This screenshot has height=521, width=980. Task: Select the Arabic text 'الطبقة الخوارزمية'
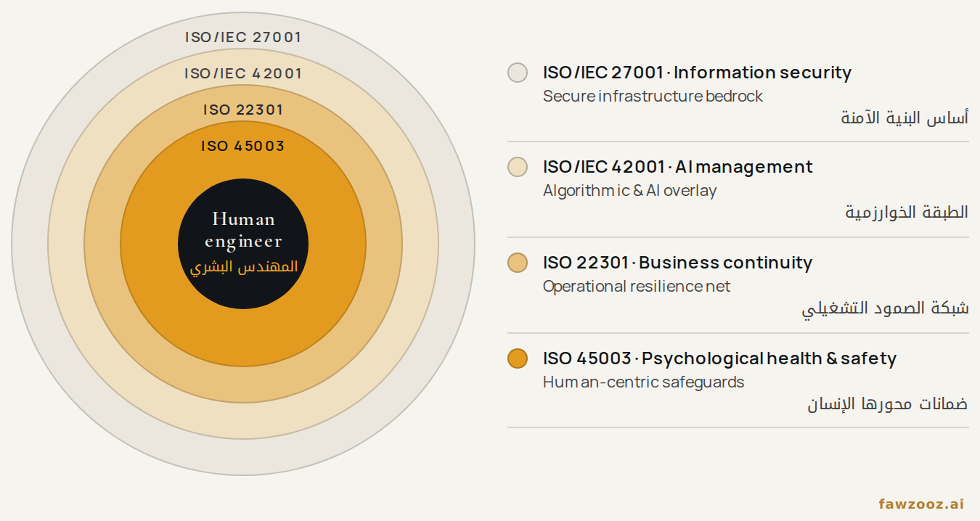point(907,213)
